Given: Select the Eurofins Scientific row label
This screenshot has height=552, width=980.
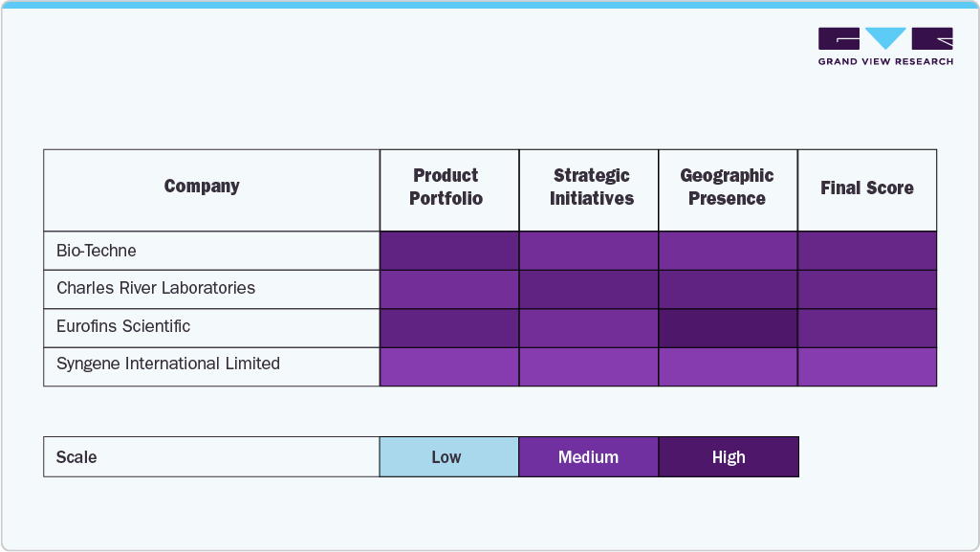Looking at the screenshot, I should click(123, 326).
